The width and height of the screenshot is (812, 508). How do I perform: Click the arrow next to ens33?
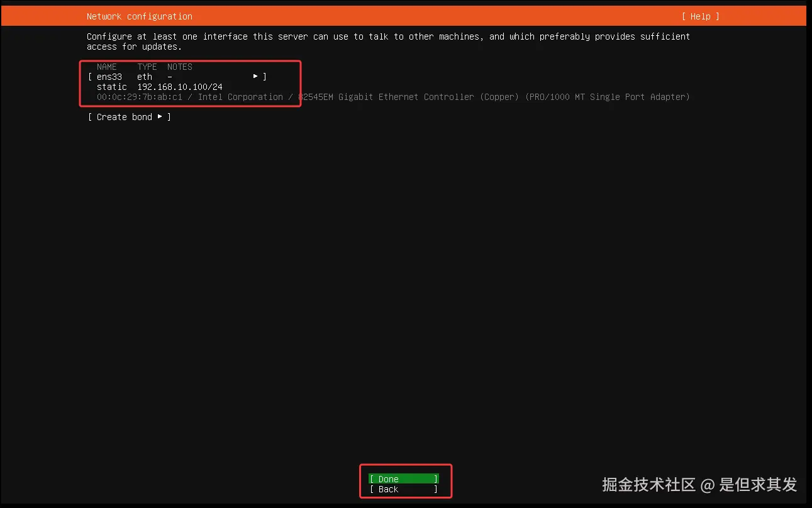click(x=255, y=76)
